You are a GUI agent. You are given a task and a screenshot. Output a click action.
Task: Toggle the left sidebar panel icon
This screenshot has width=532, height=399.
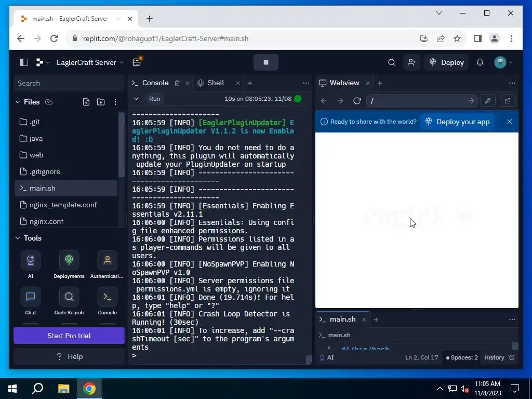click(x=24, y=62)
